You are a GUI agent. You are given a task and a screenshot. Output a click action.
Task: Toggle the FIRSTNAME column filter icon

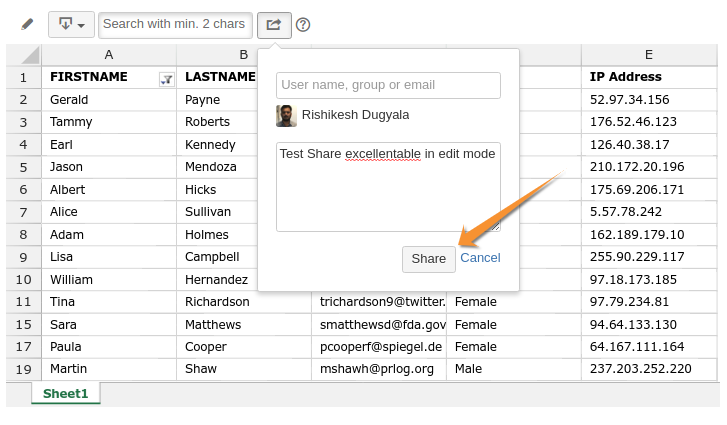tap(166, 80)
